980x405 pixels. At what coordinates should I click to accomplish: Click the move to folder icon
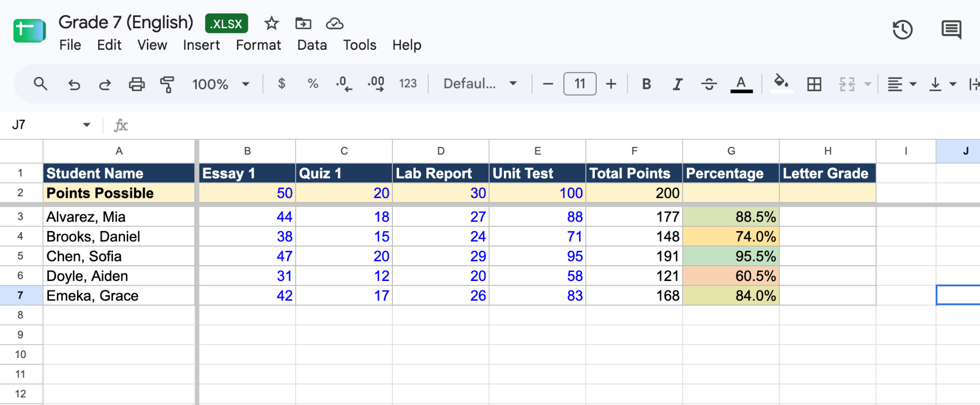(x=303, y=23)
